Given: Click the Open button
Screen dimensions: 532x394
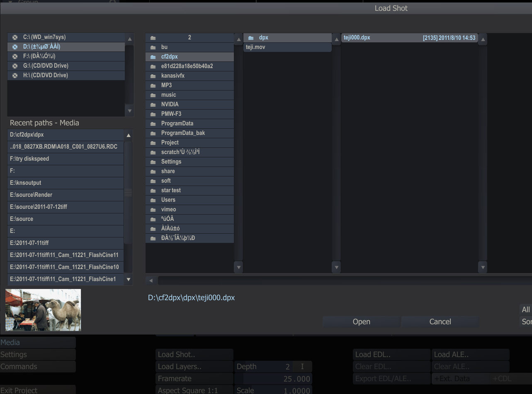Looking at the screenshot, I should click(361, 322).
